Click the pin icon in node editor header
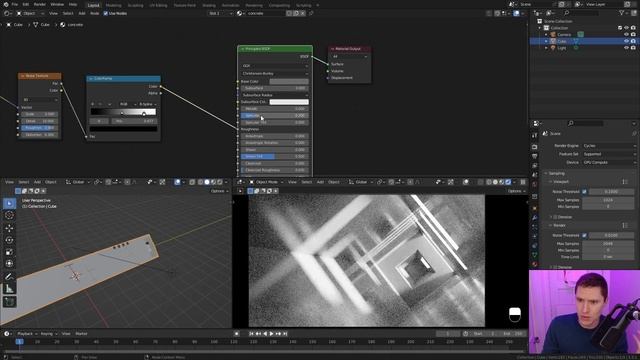640x360 pixels. 311,13
